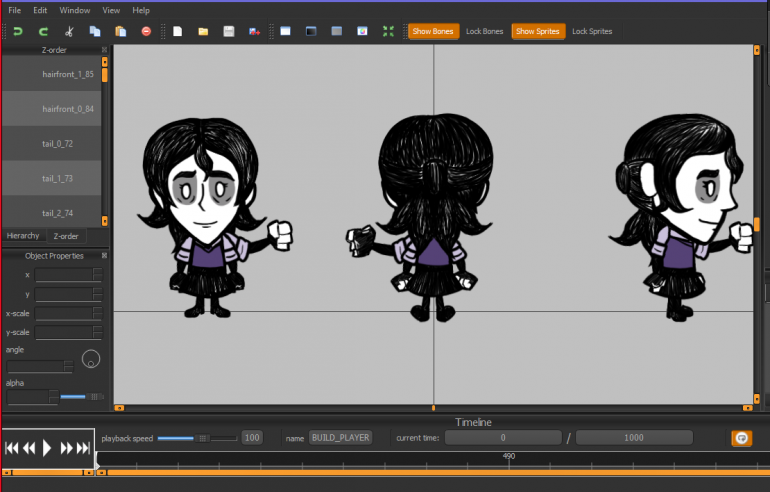Toggle the Show Bones button
Screen dimensions: 770x492
[433, 32]
